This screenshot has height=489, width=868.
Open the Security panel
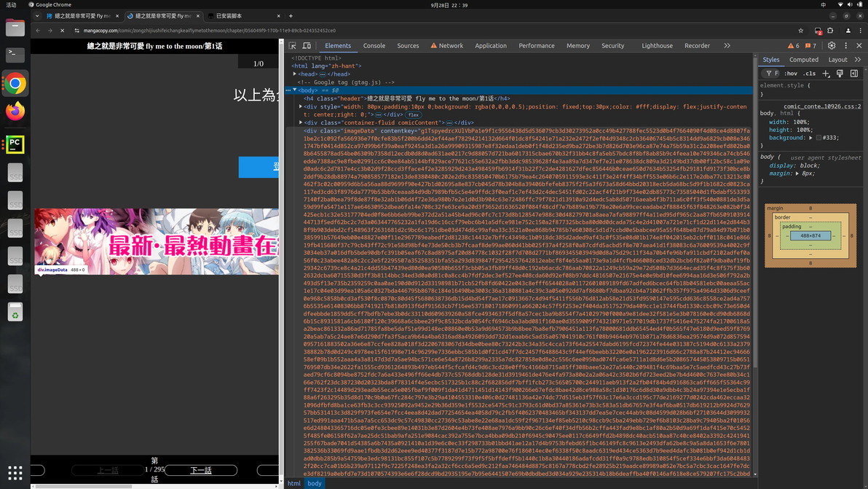tap(613, 45)
